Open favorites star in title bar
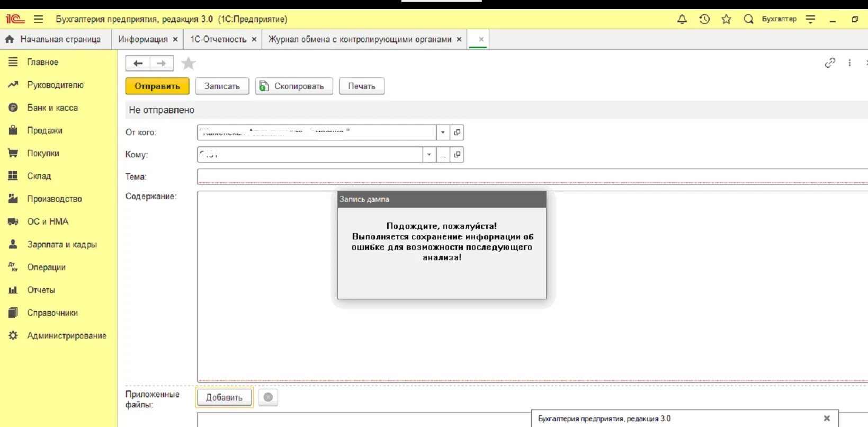The width and height of the screenshot is (868, 427). pos(726,19)
